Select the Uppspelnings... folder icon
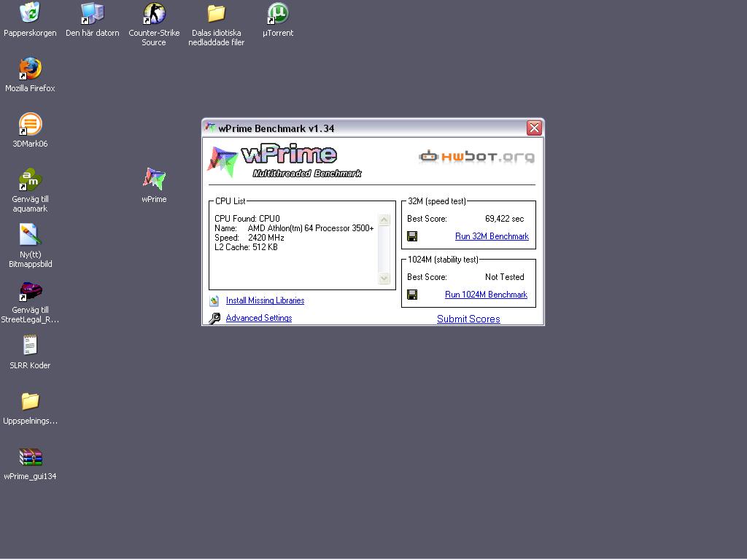Viewport: 747px width, 560px height. [30, 401]
